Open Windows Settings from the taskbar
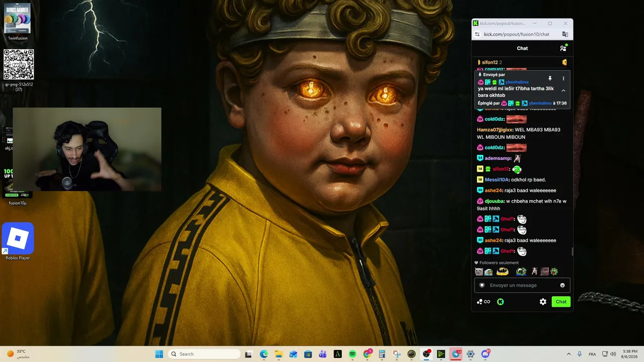 [470, 354]
